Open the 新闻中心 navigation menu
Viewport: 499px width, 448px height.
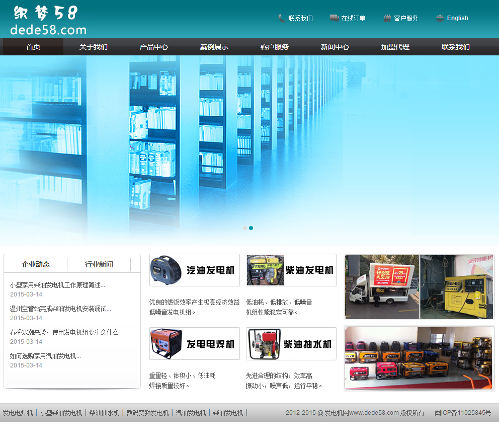tap(335, 47)
